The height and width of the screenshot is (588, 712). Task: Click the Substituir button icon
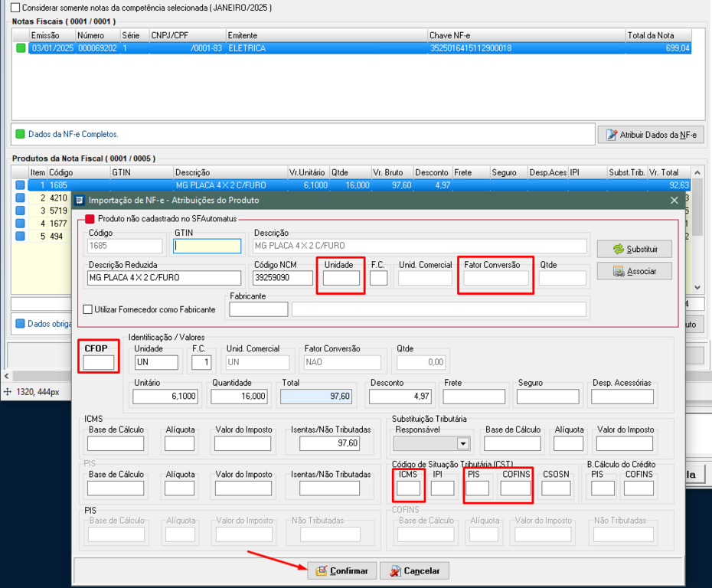(x=619, y=250)
